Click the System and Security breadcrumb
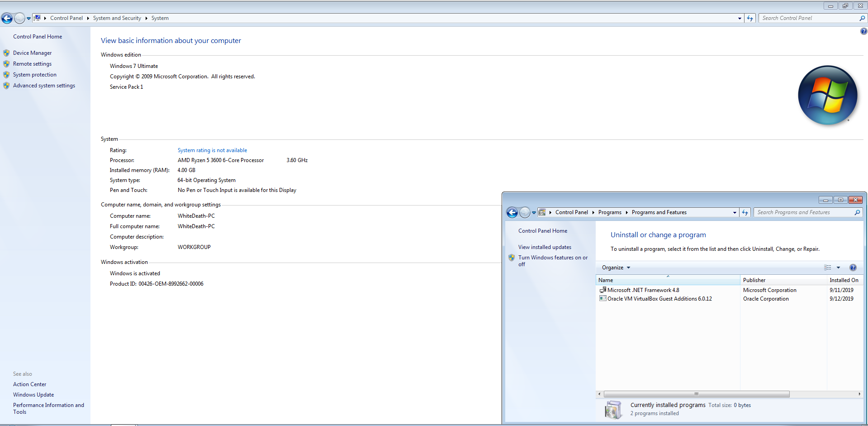 click(117, 18)
